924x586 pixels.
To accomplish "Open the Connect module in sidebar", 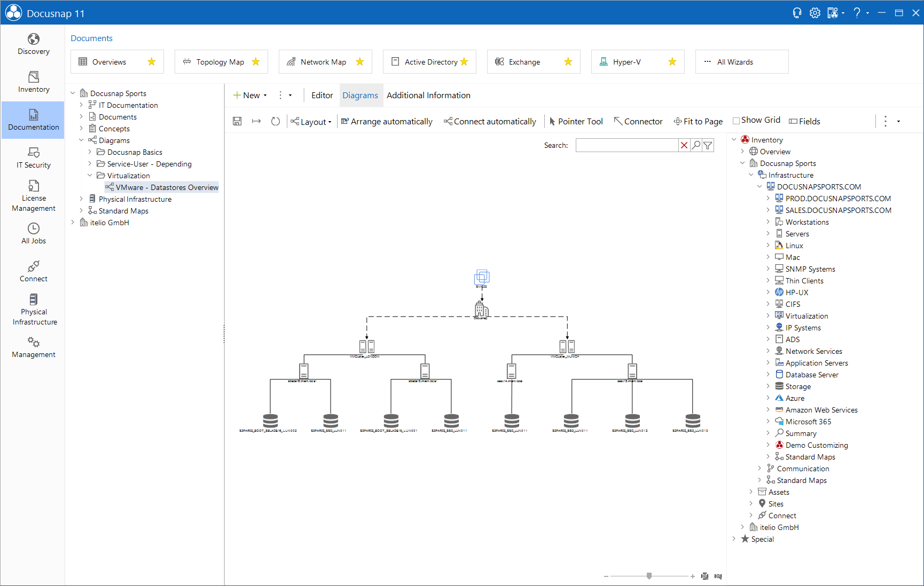I will pyautogui.click(x=33, y=272).
